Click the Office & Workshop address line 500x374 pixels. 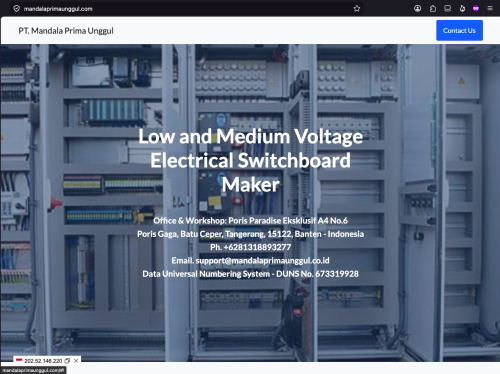coord(250,221)
